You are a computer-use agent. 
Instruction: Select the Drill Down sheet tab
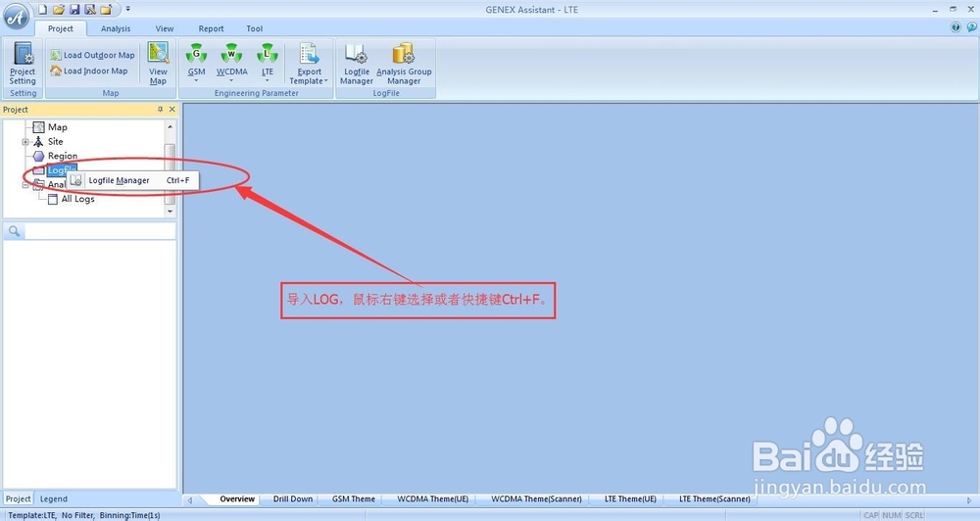[293, 498]
